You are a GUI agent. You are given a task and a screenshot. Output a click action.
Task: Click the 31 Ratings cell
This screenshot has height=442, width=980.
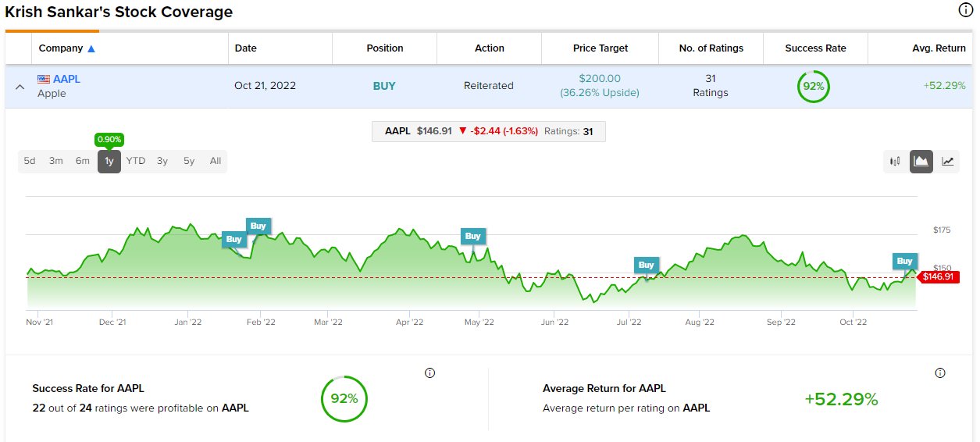click(x=711, y=86)
